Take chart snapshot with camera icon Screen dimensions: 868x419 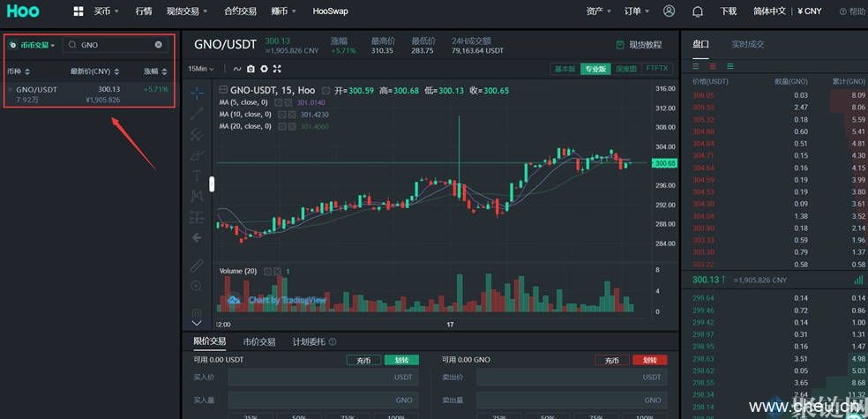pyautogui.click(x=251, y=68)
